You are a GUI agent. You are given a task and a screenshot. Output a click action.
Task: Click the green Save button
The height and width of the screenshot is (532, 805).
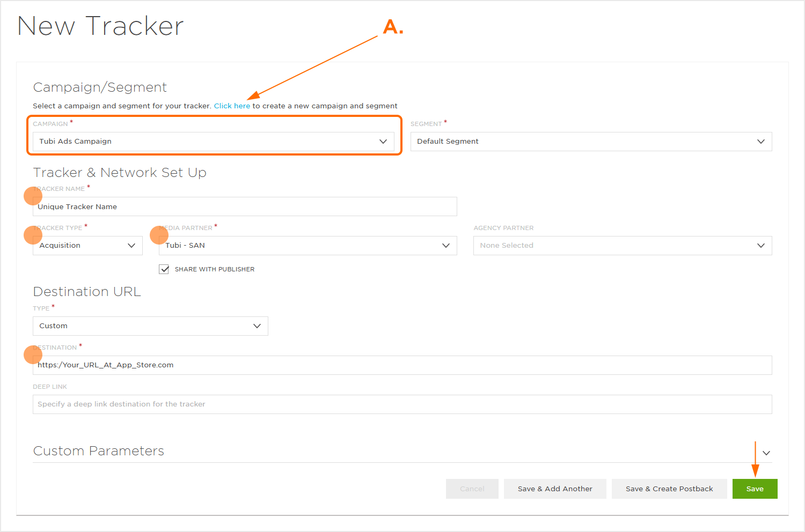coord(755,489)
